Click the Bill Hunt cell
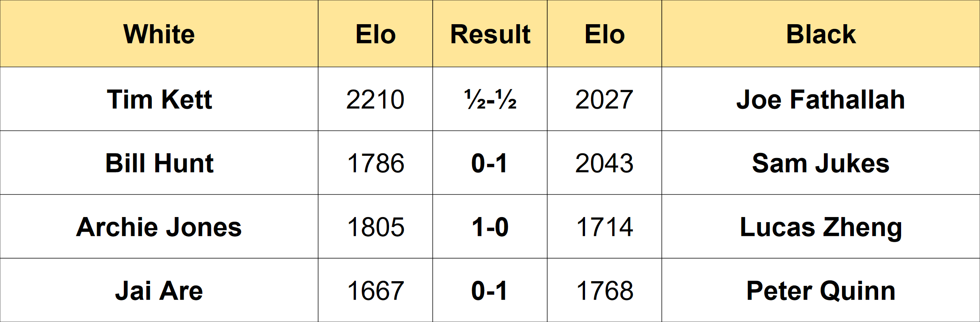Viewport: 980px width, 322px height. coord(159,163)
